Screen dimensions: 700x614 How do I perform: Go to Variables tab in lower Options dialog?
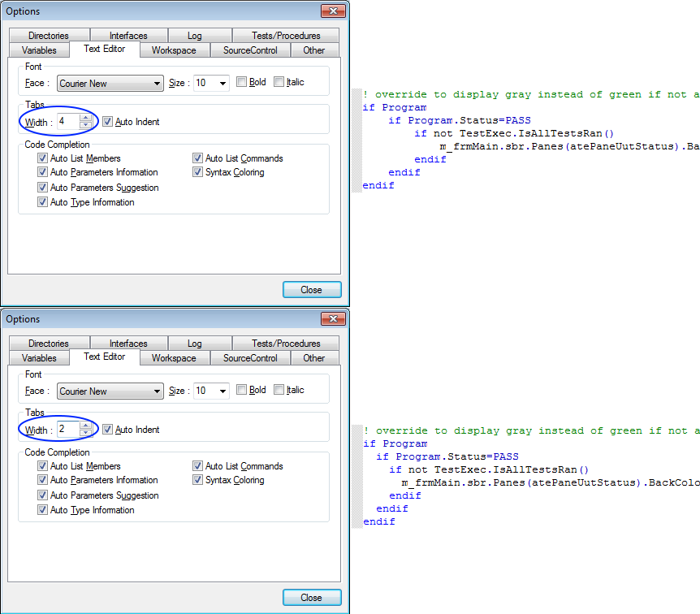click(39, 357)
